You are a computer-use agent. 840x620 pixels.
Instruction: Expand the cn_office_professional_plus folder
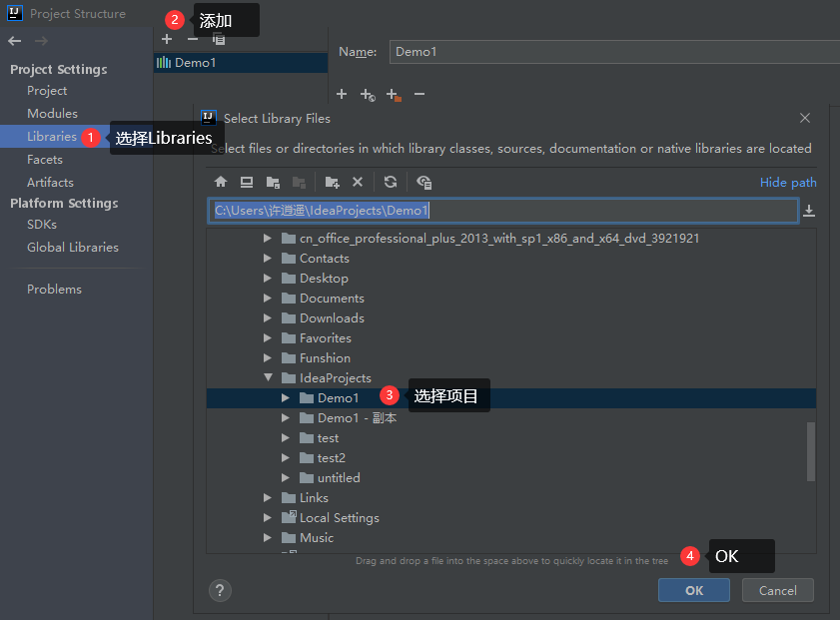coord(267,238)
